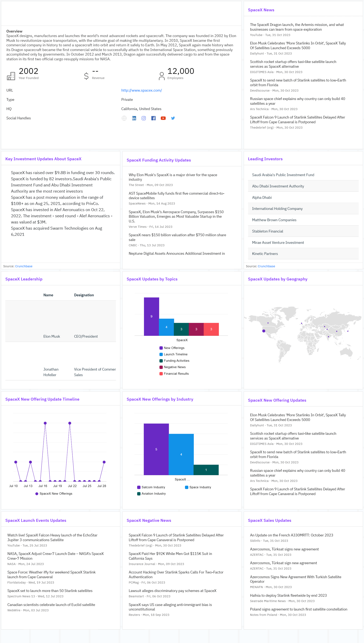Click the large California marker on the map
This screenshot has width=364, height=643.
[x=263, y=331]
